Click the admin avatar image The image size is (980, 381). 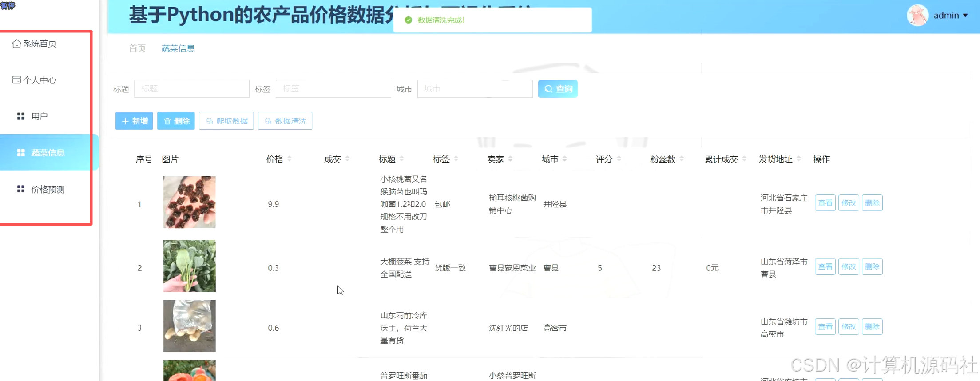coord(917,16)
